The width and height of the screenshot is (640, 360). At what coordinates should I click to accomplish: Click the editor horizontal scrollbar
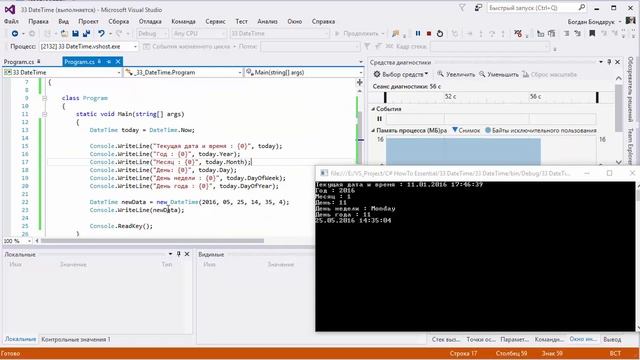pyautogui.click(x=152, y=241)
